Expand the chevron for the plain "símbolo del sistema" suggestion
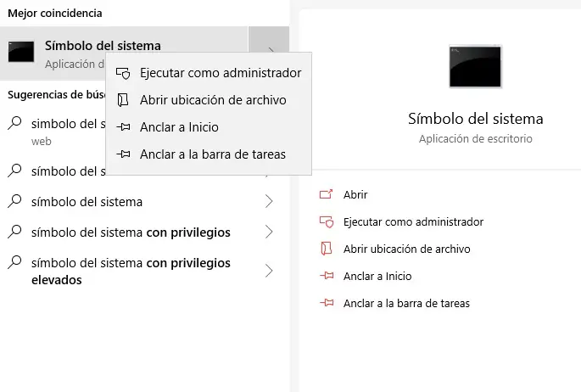Viewport: 581px width, 392px height. click(x=269, y=202)
